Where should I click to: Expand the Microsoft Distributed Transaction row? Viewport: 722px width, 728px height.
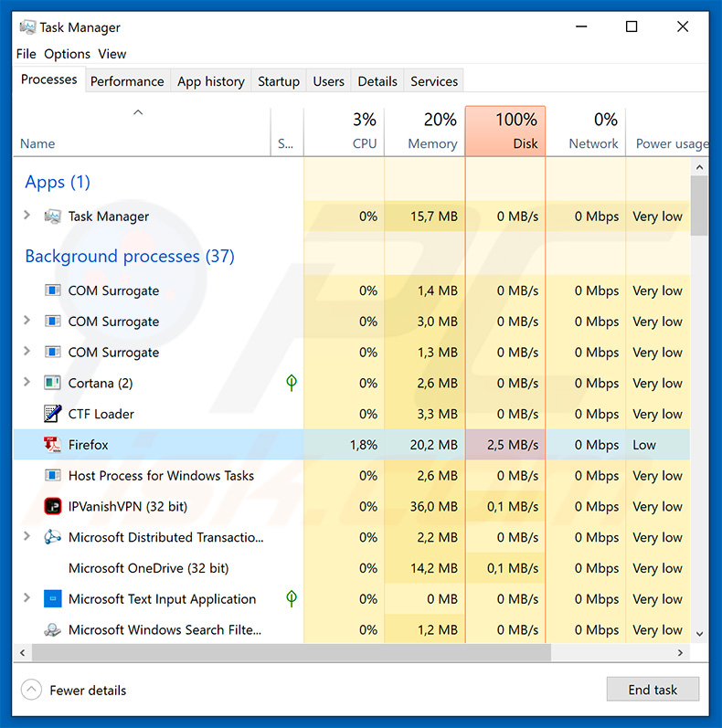click(27, 536)
